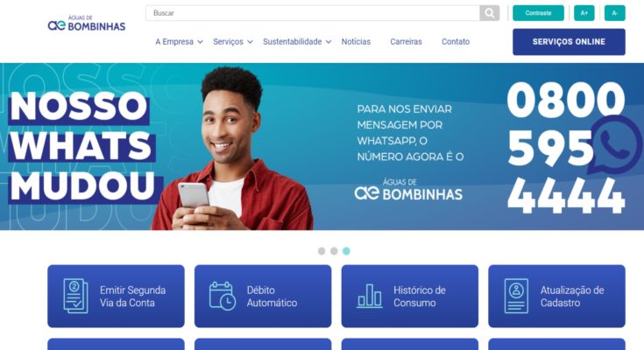
Task: Click into the Buscar search field
Action: coord(313,13)
